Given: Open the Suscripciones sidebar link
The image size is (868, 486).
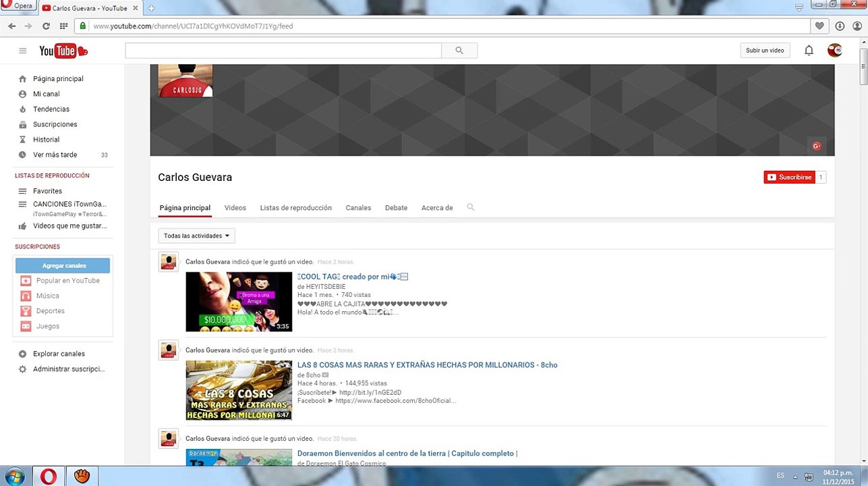Looking at the screenshot, I should coord(55,124).
